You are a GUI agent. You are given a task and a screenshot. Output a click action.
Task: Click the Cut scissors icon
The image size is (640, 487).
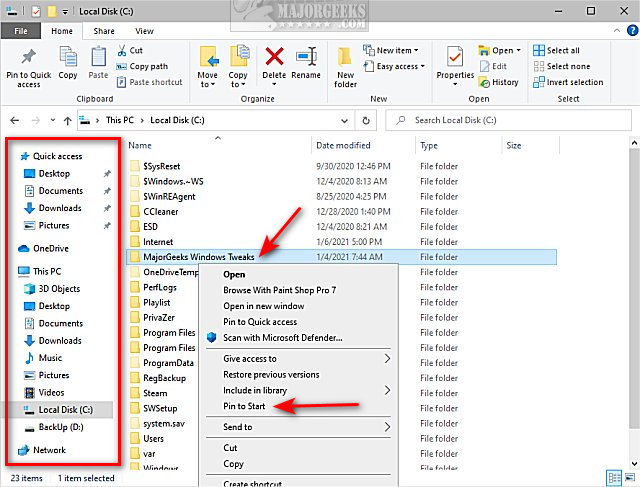point(122,51)
